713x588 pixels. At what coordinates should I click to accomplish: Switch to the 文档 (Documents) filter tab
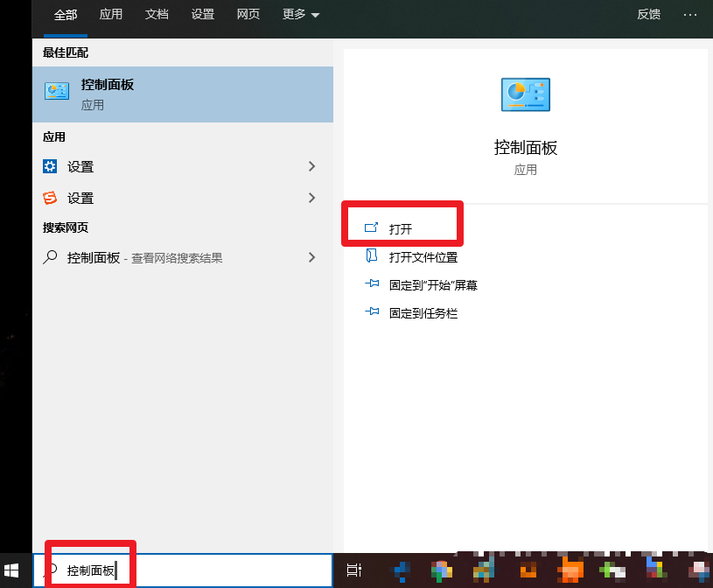157,14
